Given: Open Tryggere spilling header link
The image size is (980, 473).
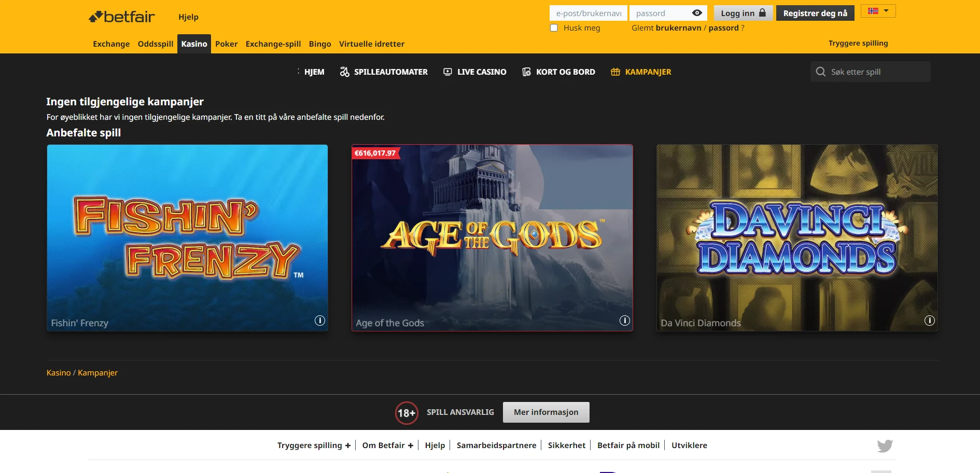Looking at the screenshot, I should point(858,43).
